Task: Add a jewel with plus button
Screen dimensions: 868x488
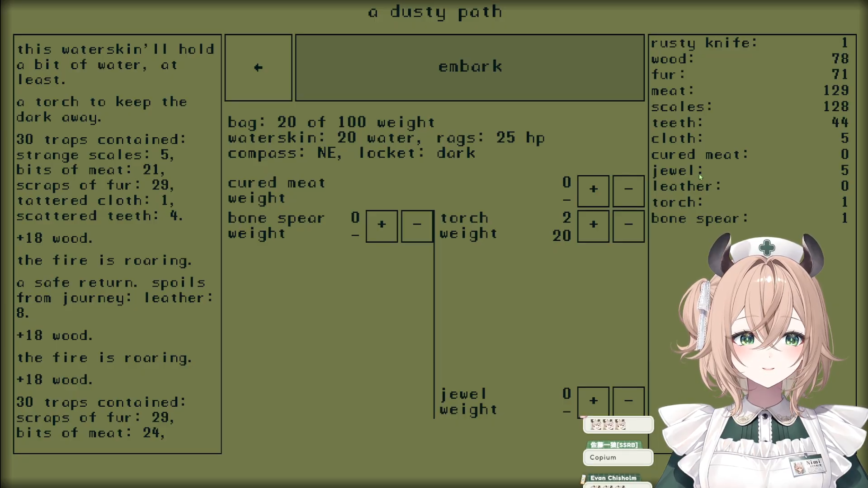Action: (593, 401)
